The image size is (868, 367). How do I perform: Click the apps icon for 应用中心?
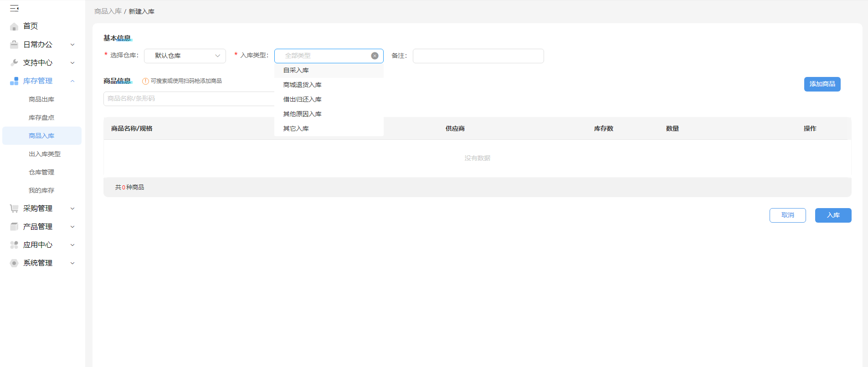pos(14,245)
